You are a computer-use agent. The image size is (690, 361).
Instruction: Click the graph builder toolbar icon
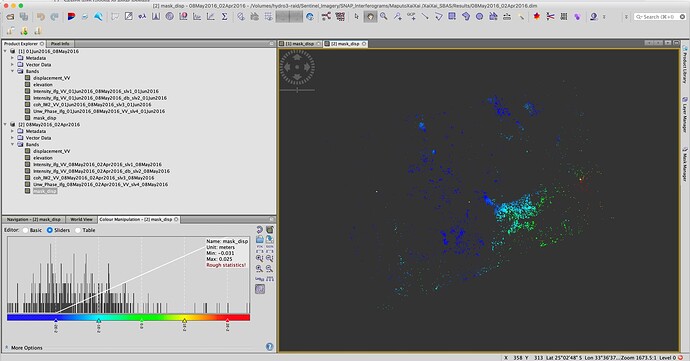[326, 17]
